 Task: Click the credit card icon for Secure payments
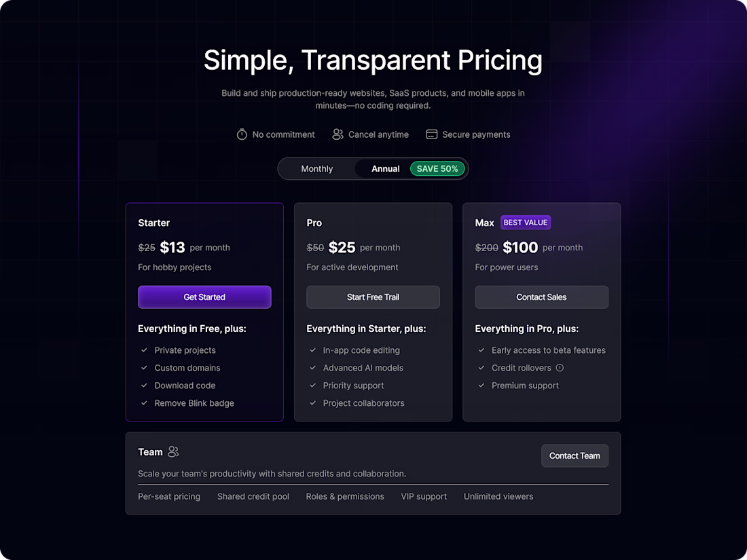[432, 134]
